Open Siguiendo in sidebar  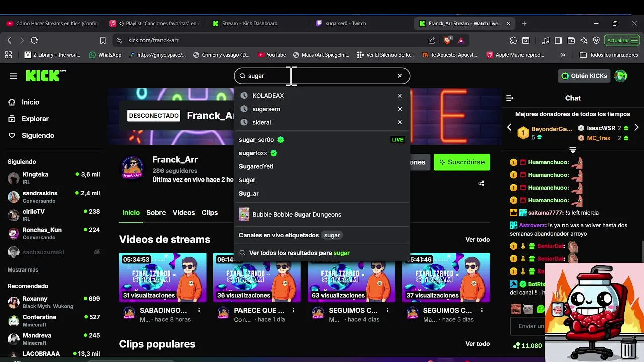38,135
